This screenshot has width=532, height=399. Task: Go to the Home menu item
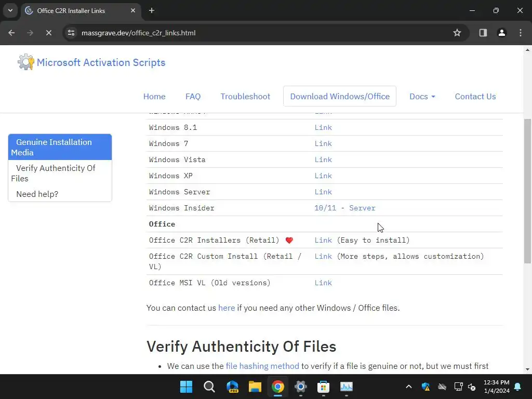point(154,96)
